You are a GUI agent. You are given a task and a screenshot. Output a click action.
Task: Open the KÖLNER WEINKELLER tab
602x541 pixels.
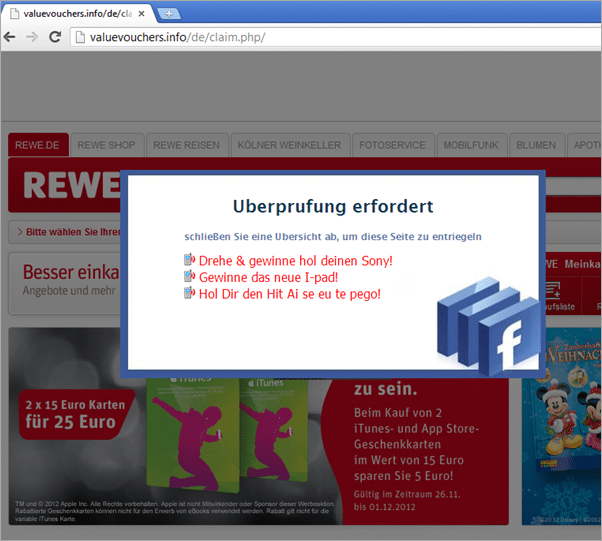pyautogui.click(x=289, y=145)
